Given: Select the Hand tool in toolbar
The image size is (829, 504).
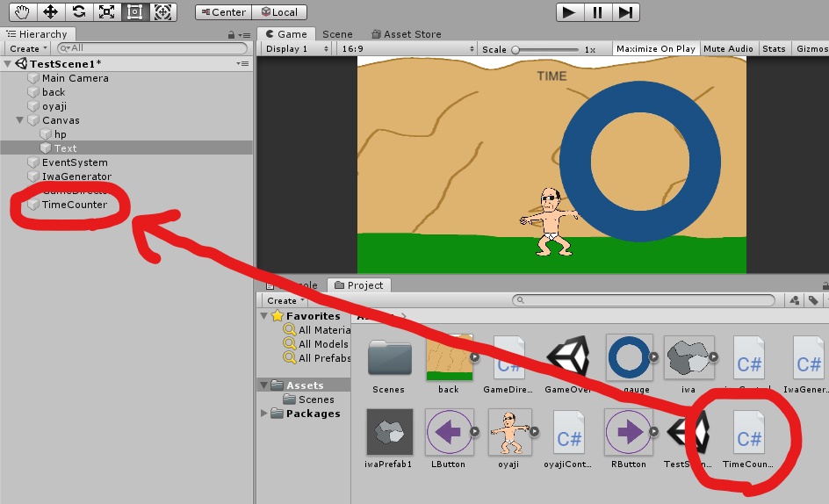Looking at the screenshot, I should (22, 11).
